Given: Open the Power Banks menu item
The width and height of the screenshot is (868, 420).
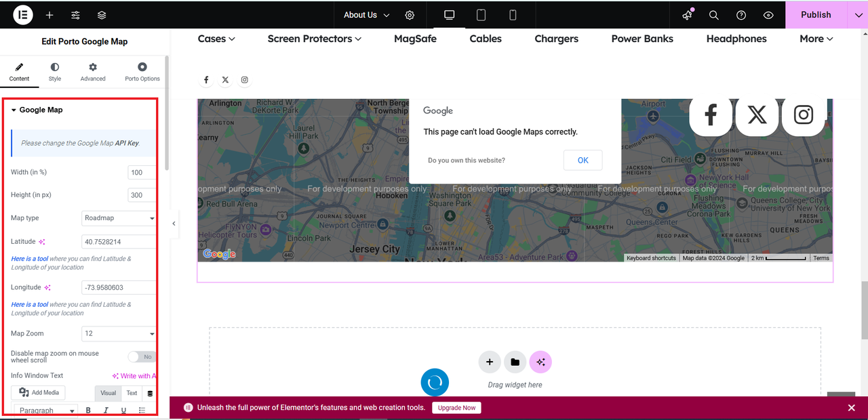Looking at the screenshot, I should pos(642,39).
